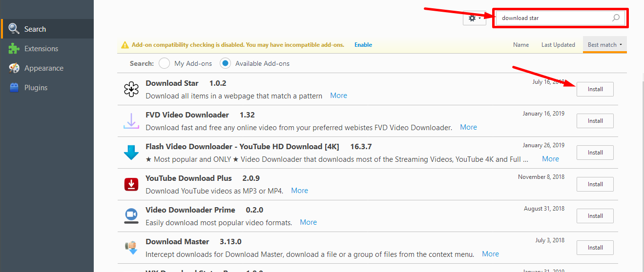The width and height of the screenshot is (644, 272).
Task: Click the magnifier icon beside Search in sidebar
Action: [x=14, y=29]
